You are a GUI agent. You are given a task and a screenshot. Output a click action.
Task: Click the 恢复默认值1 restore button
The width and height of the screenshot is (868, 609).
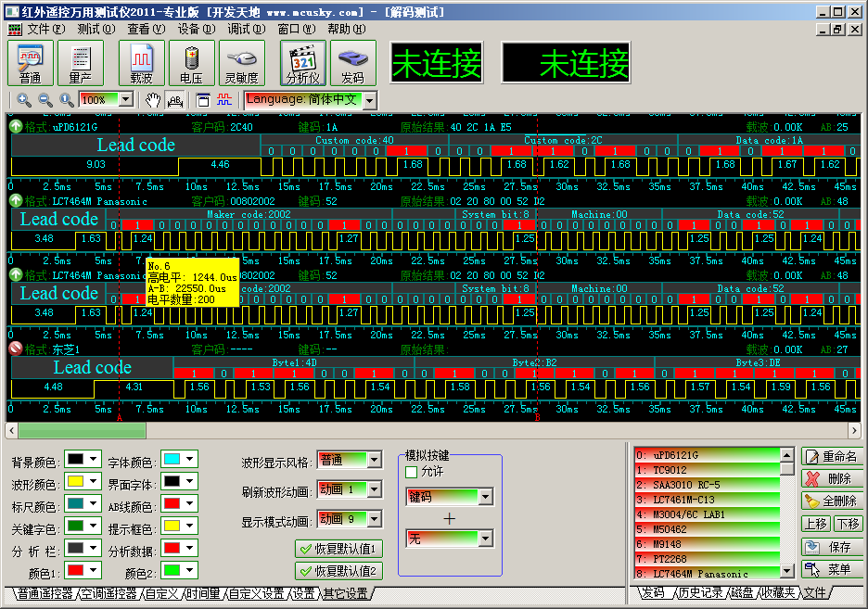pos(338,549)
